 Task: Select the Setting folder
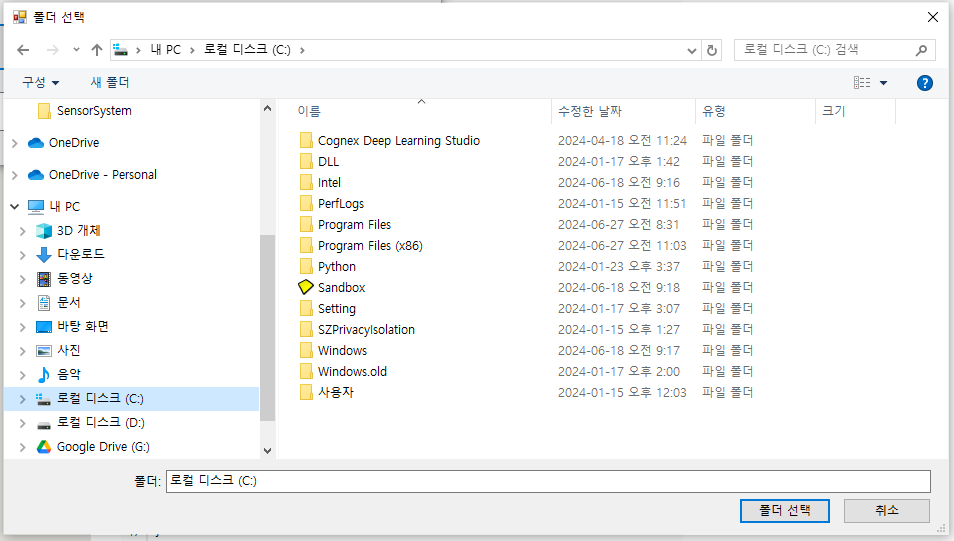pos(336,309)
